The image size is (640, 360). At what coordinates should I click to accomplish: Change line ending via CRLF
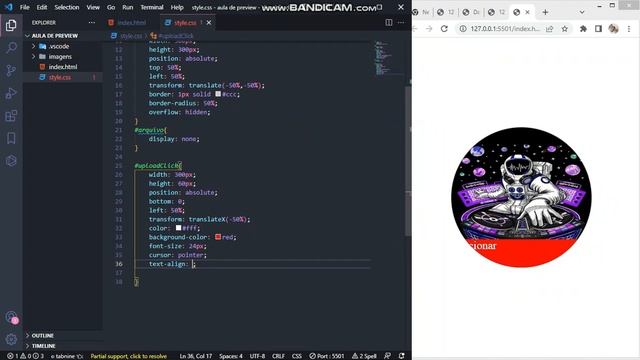(x=278, y=356)
